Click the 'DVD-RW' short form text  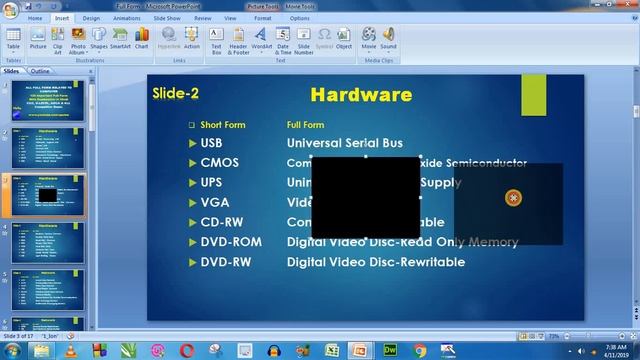coord(226,262)
